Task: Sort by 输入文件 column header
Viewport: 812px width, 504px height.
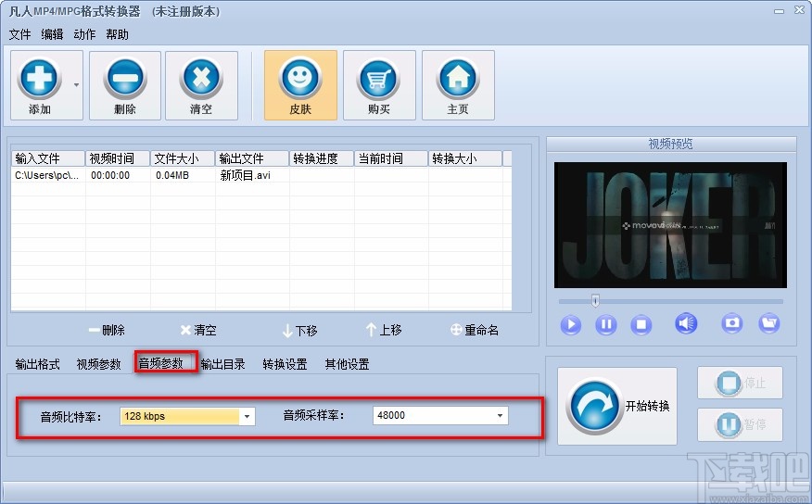Action: (x=48, y=158)
